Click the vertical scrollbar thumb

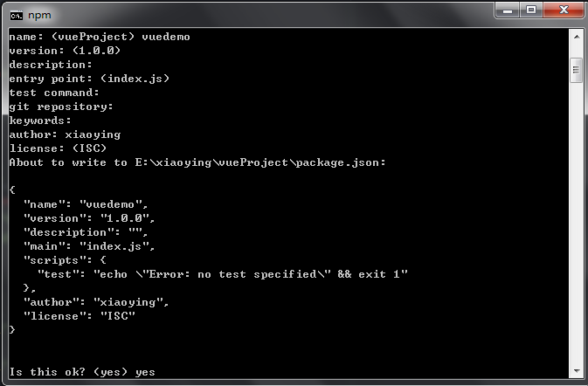[577, 70]
